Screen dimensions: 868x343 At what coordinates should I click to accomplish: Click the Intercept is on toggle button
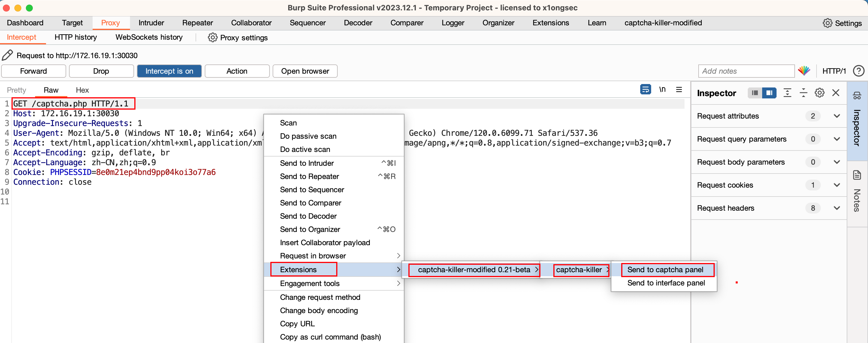click(169, 70)
